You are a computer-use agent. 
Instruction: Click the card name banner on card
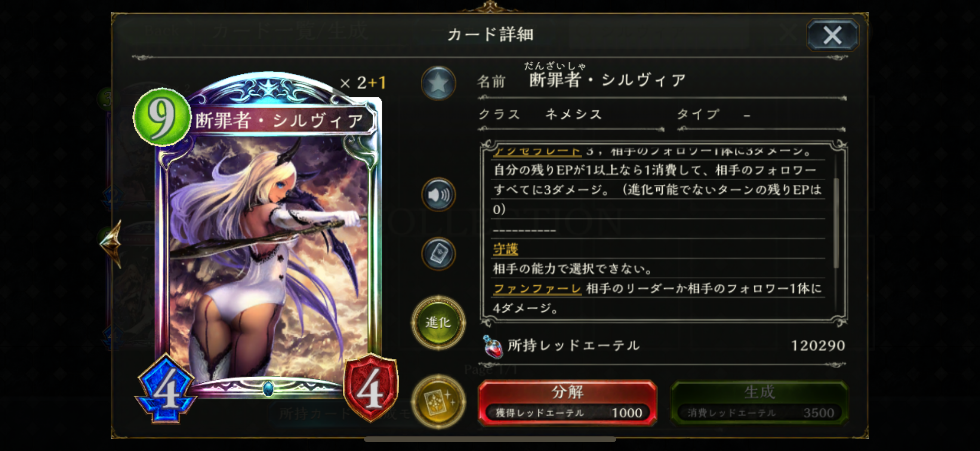[x=281, y=120]
